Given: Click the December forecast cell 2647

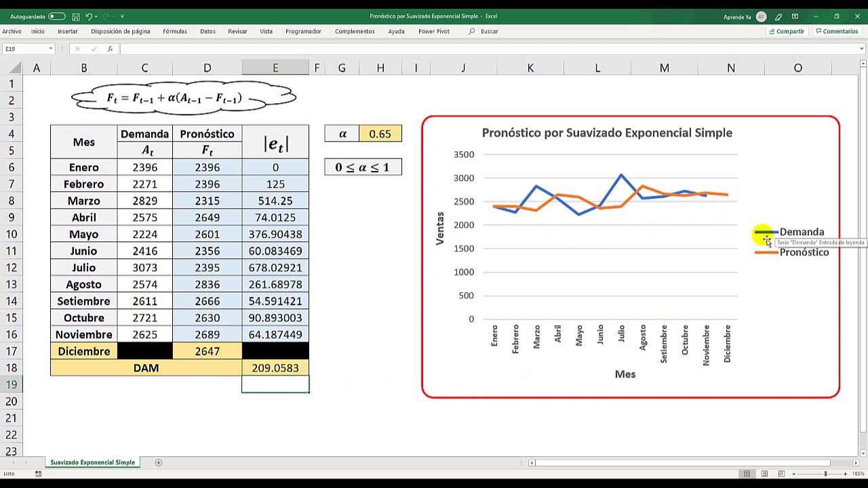Looking at the screenshot, I should pyautogui.click(x=207, y=351).
